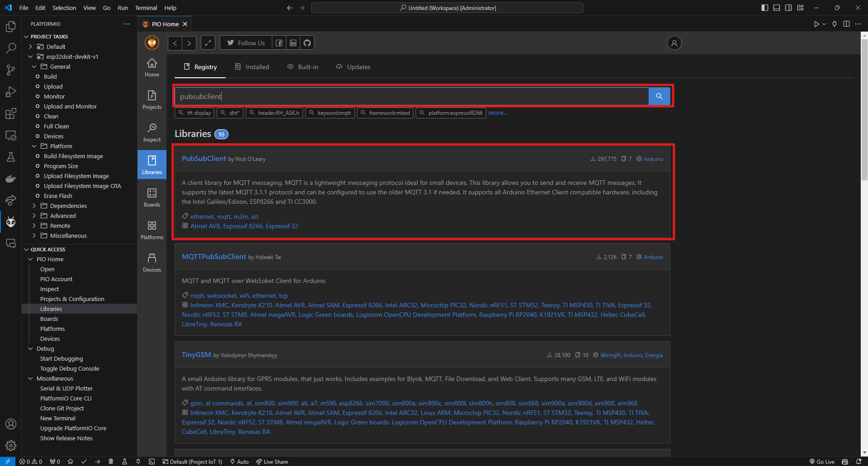Open the Selection menu
The width and height of the screenshot is (868, 466).
(x=64, y=8)
